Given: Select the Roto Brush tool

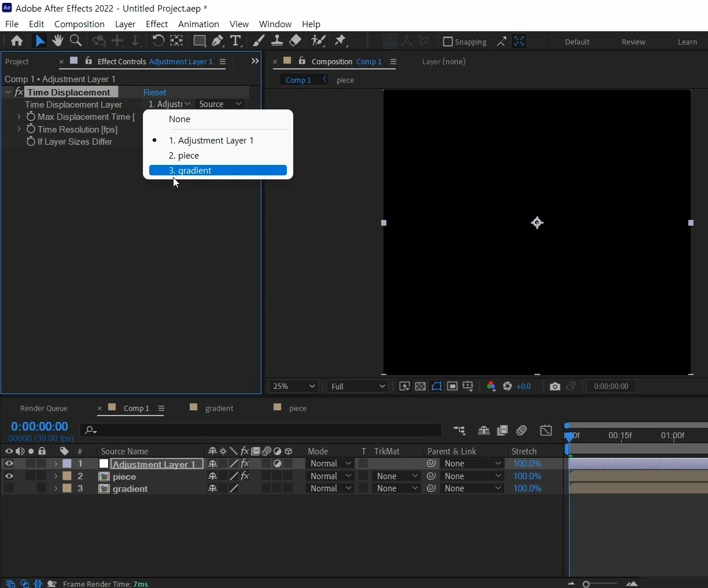Looking at the screenshot, I should tap(318, 41).
